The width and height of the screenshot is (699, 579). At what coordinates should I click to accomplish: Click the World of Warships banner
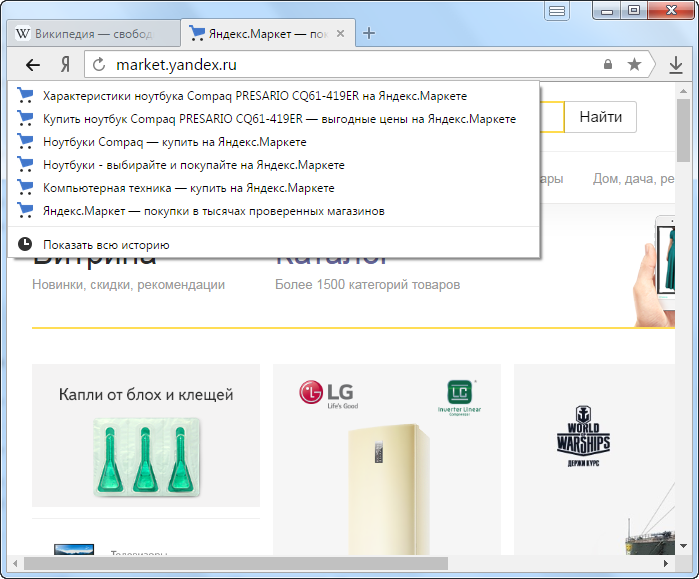[x=594, y=460]
